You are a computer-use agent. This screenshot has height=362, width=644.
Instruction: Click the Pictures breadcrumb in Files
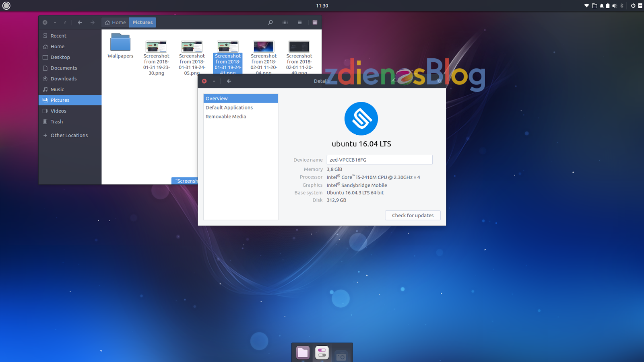click(x=142, y=23)
